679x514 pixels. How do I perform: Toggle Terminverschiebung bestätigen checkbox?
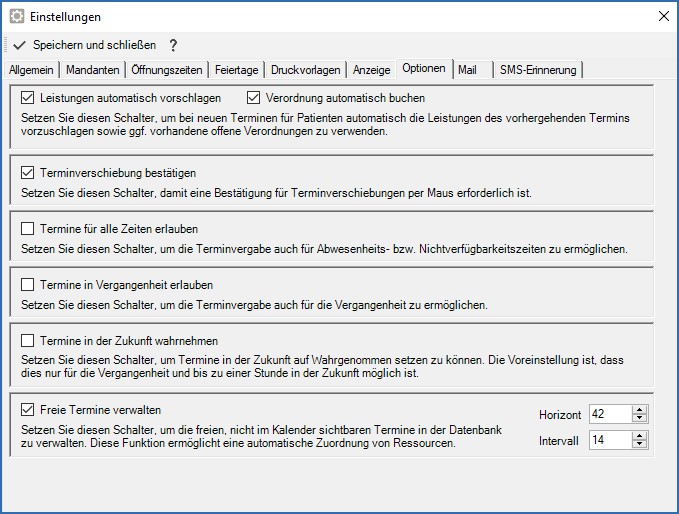point(28,172)
